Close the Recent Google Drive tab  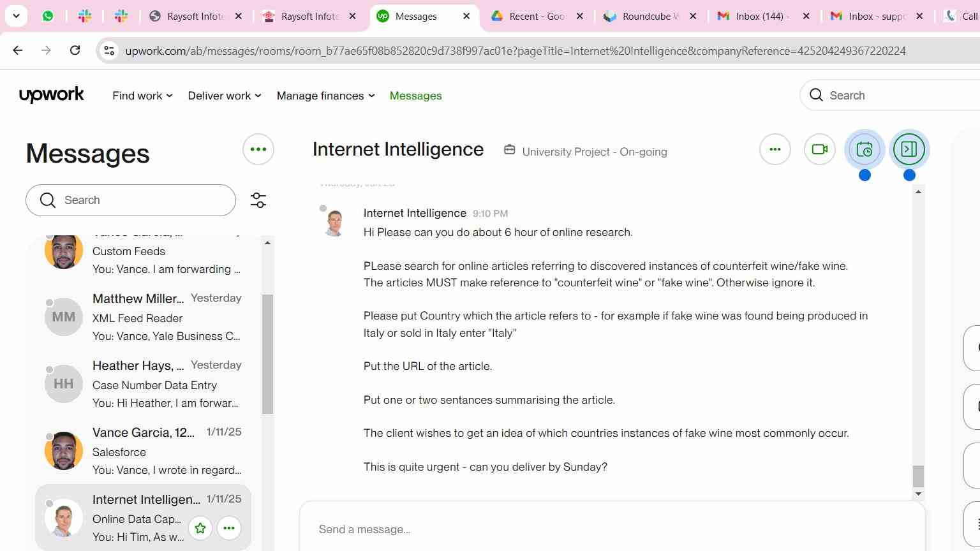(x=580, y=16)
